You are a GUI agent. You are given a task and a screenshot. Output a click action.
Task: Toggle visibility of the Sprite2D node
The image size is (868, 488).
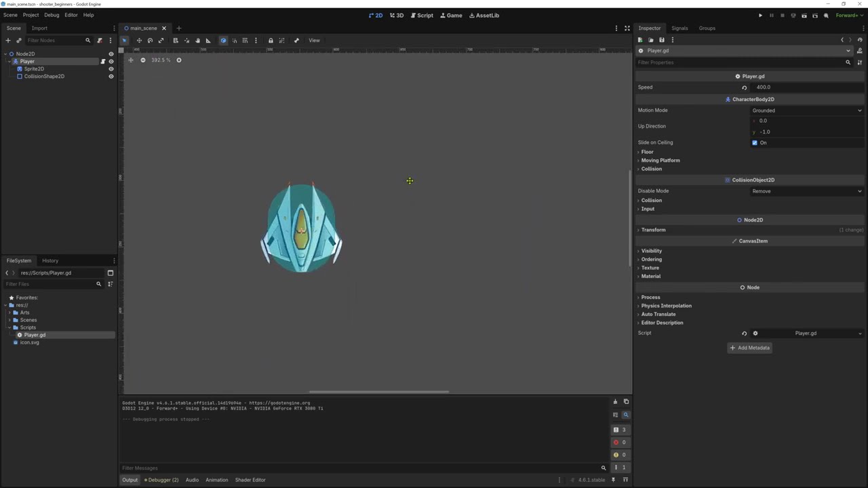point(111,69)
